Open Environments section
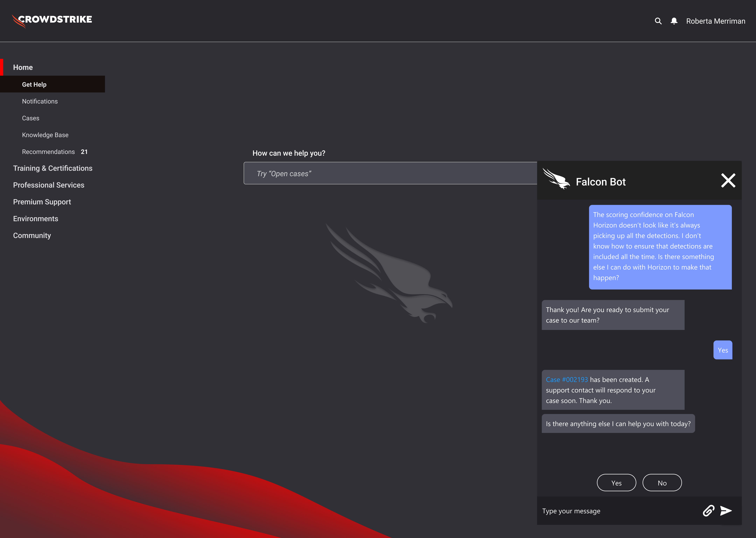Screen dimensions: 756x538 (x=35, y=219)
